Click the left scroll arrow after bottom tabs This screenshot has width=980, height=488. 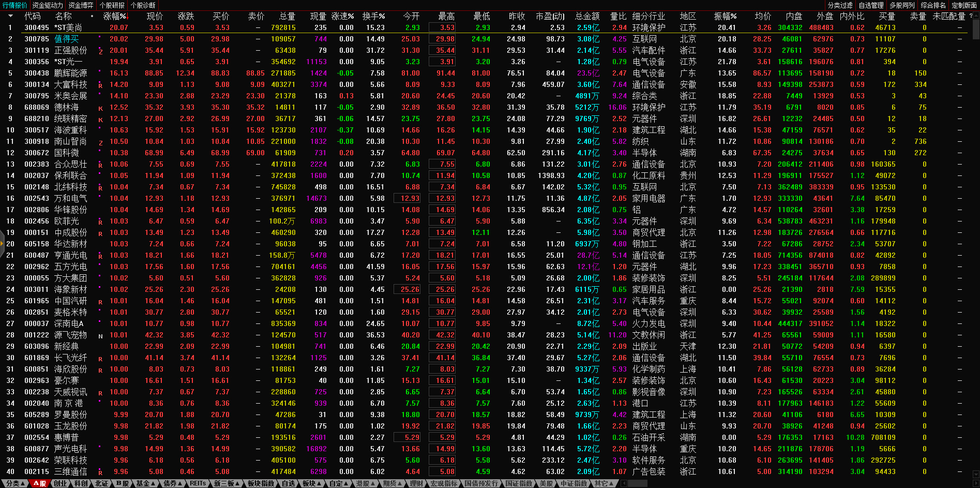624,483
